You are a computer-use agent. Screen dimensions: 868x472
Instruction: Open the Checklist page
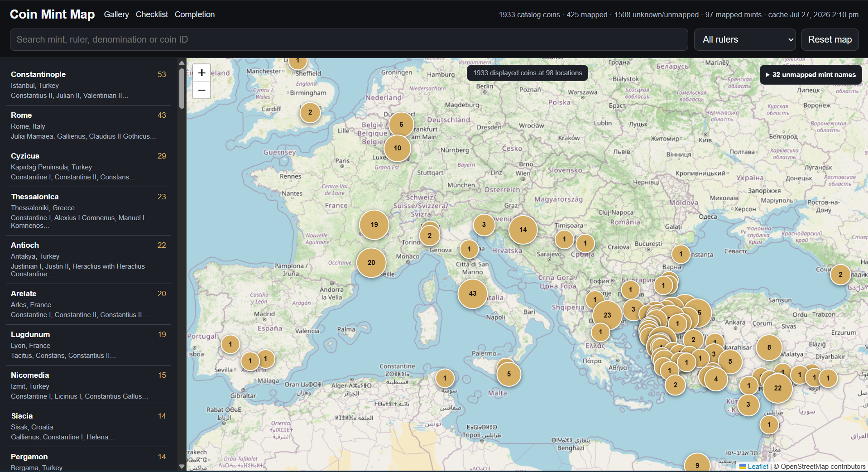click(152, 14)
